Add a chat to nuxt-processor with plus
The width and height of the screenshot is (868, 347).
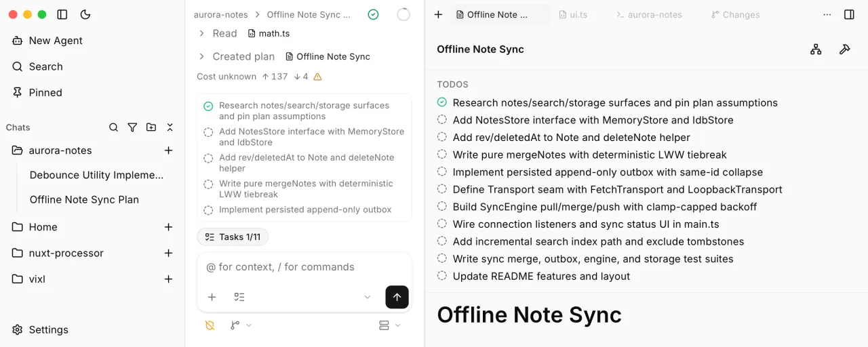click(168, 253)
